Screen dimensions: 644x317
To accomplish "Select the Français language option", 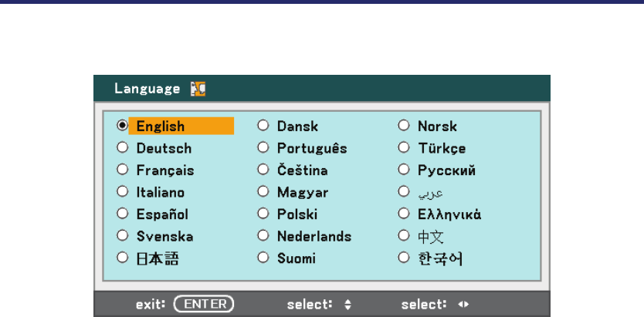I will pos(122,170).
